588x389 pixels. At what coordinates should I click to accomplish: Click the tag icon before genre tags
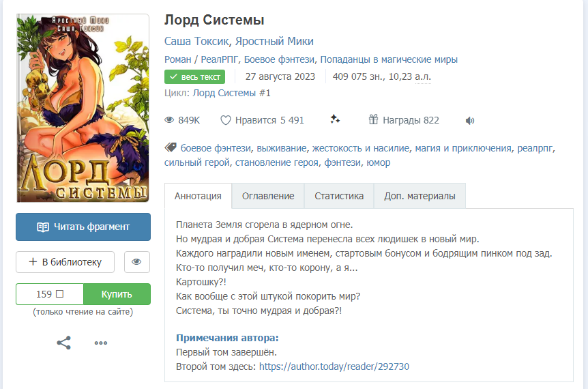point(171,147)
